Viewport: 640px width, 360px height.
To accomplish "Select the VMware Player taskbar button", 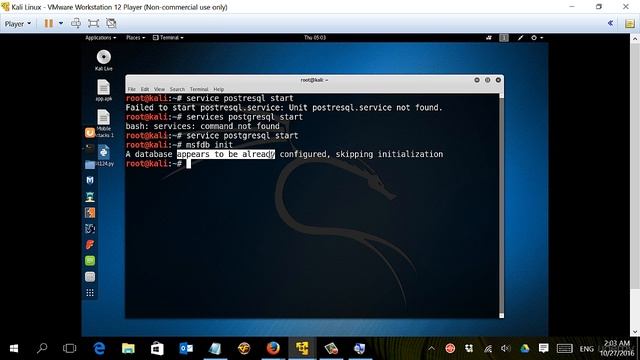I will click(302, 348).
